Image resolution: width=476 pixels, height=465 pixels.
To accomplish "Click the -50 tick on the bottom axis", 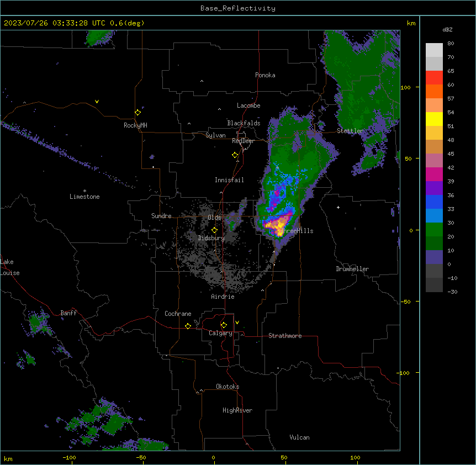I will coord(141,457).
